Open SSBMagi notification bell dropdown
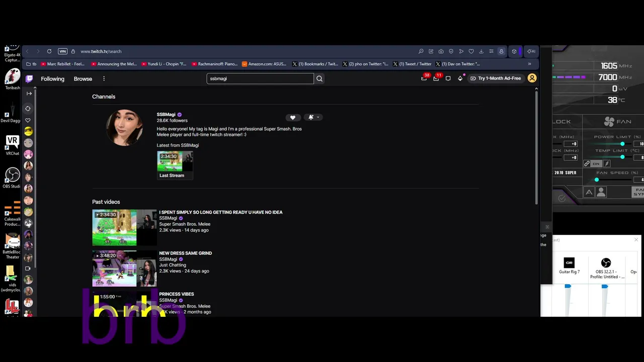644x362 pixels. point(313,117)
